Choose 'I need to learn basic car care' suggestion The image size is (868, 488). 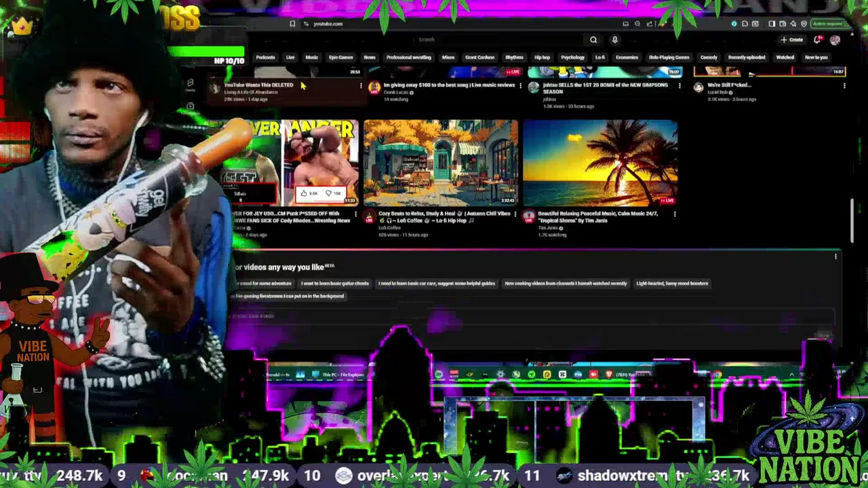437,283
